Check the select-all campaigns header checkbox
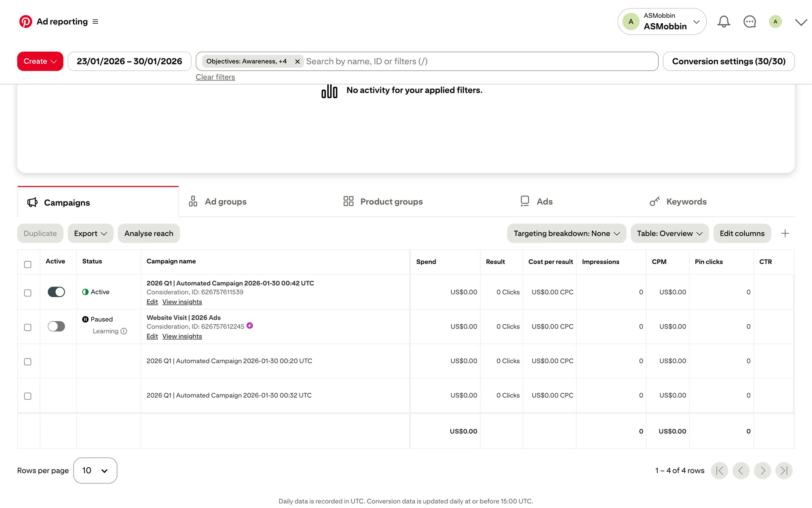The image size is (812, 508). (x=27, y=264)
